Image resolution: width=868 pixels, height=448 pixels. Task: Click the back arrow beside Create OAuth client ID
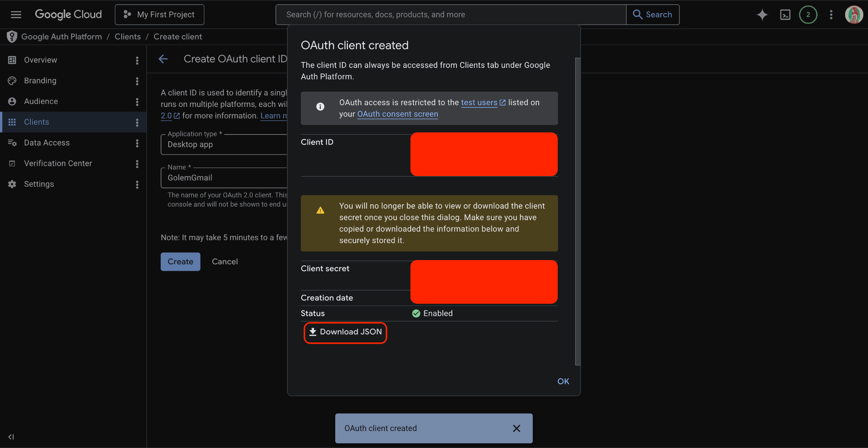point(163,59)
